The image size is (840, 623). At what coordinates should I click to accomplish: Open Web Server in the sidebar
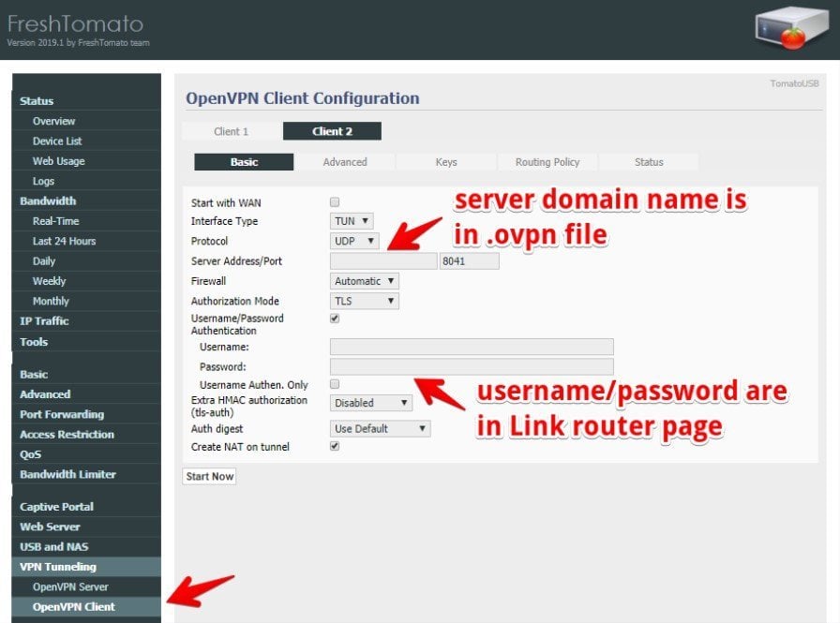86,527
